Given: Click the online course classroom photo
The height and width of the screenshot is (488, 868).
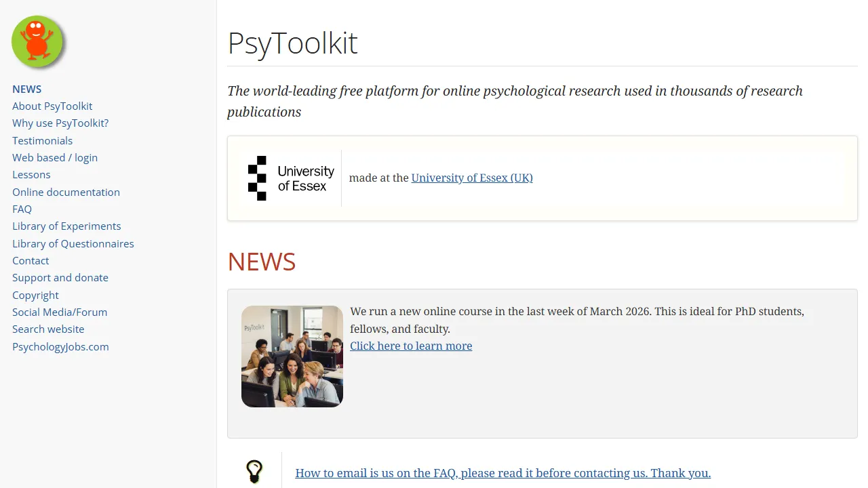Looking at the screenshot, I should pos(292,356).
